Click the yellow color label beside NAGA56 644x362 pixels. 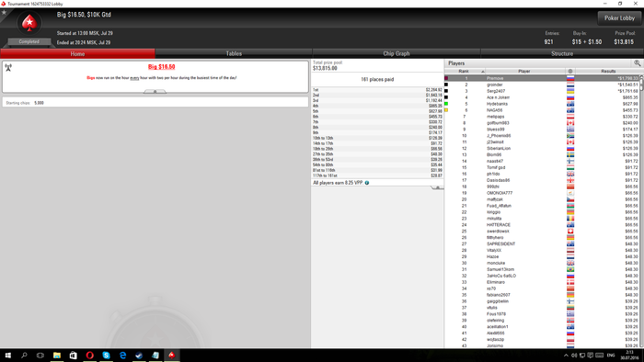(x=446, y=110)
